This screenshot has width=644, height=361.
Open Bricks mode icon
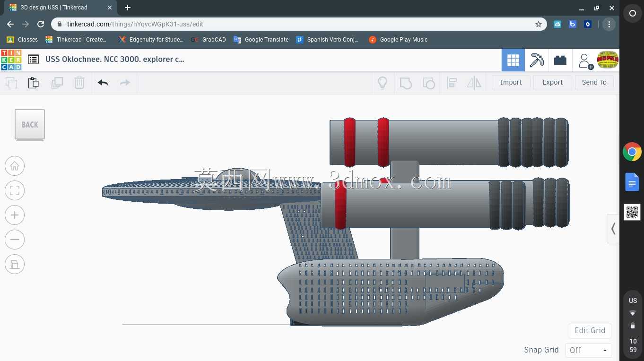(x=560, y=60)
